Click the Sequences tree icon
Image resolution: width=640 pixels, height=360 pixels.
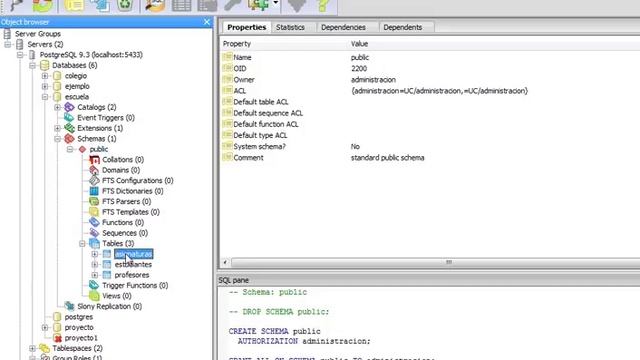coord(94,233)
